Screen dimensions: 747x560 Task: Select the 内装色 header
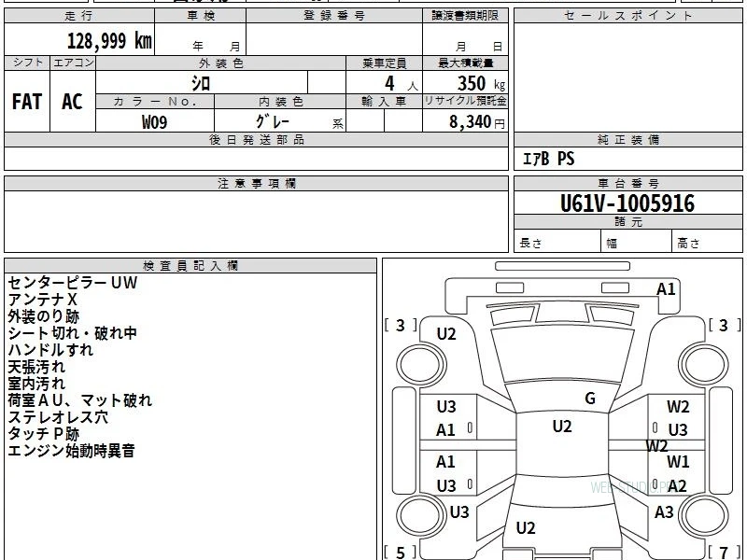click(281, 102)
